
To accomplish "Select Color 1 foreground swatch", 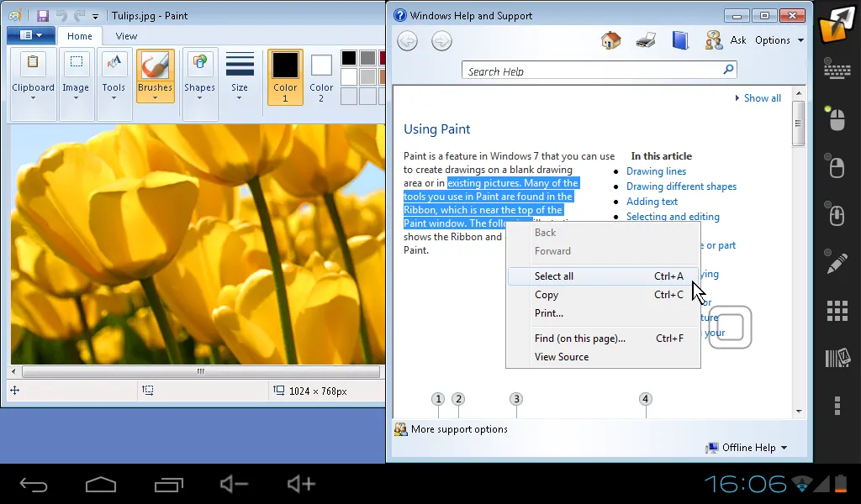I will click(285, 76).
